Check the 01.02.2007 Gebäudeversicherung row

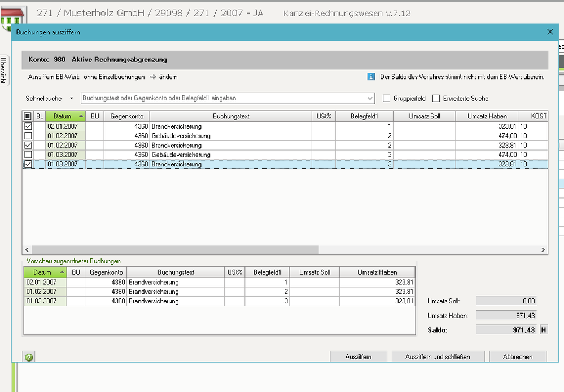coord(28,136)
